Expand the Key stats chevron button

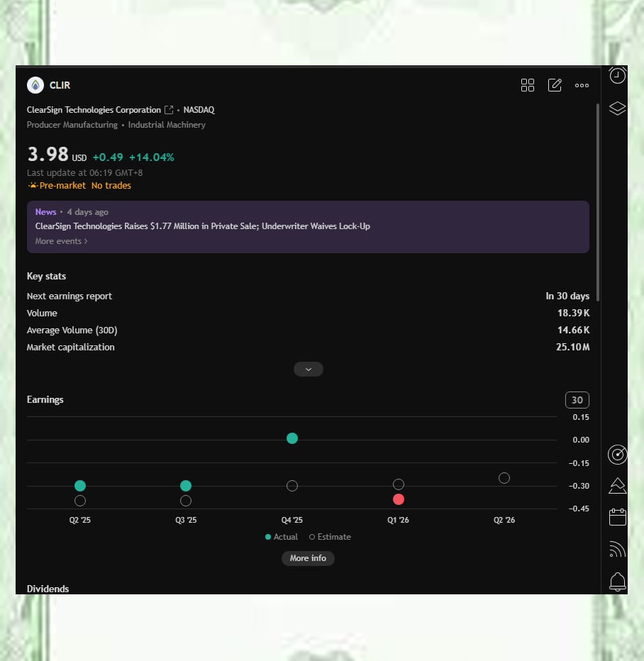tap(309, 370)
